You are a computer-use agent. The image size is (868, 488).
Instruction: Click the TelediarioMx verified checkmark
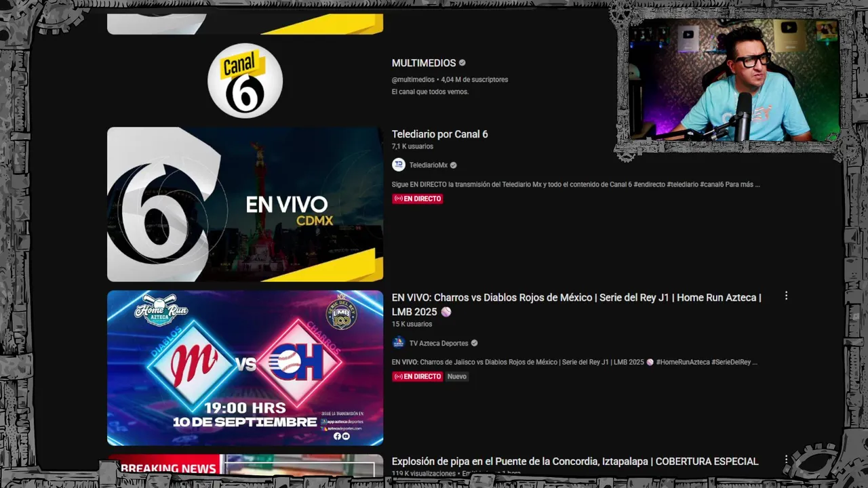pos(454,165)
